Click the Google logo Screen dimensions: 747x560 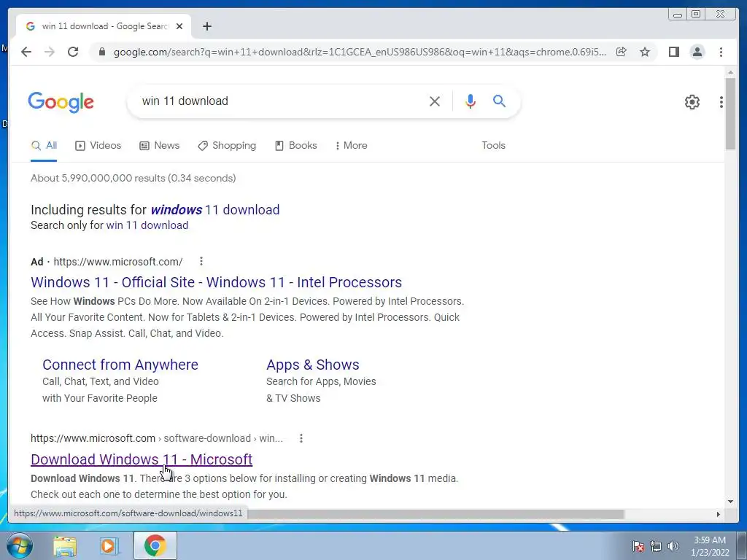[x=61, y=102]
